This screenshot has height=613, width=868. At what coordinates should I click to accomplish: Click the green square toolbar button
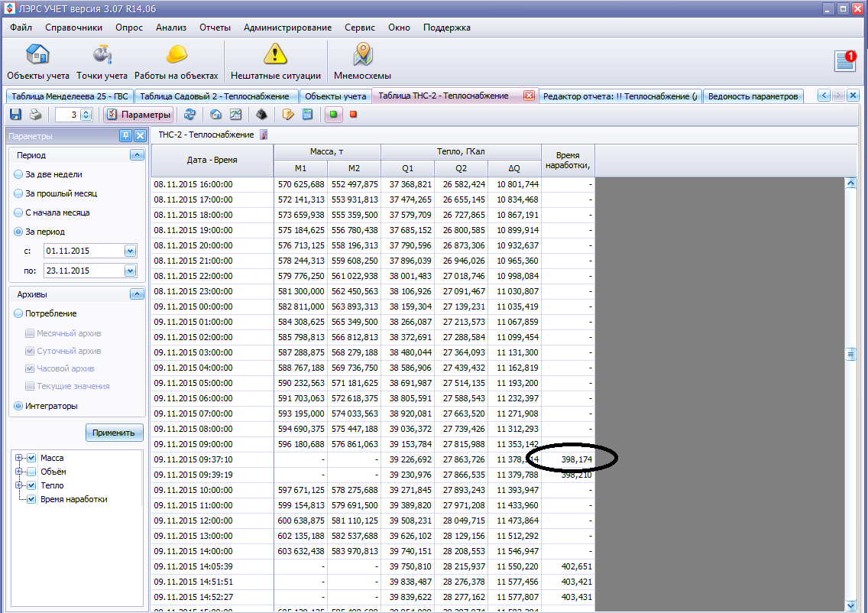tap(333, 115)
